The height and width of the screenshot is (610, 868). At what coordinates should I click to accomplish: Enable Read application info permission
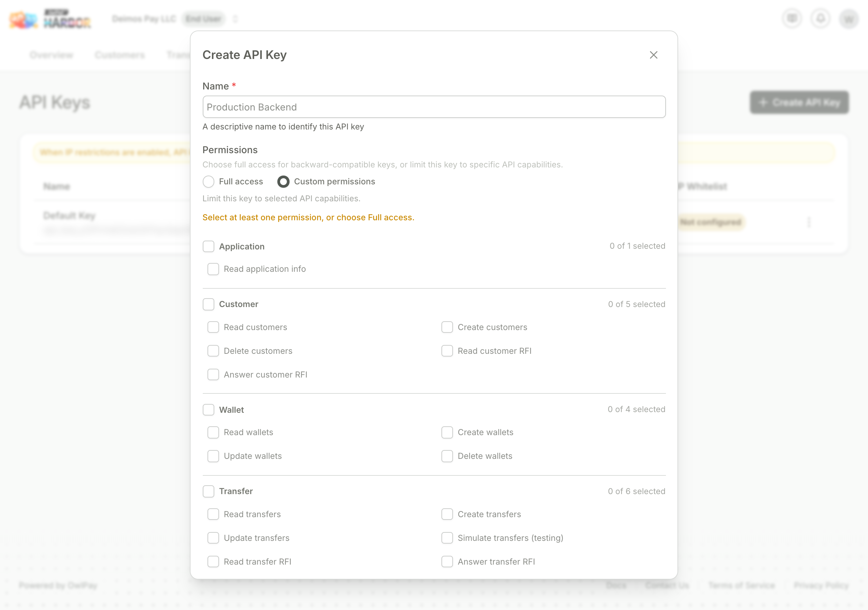pyautogui.click(x=213, y=269)
